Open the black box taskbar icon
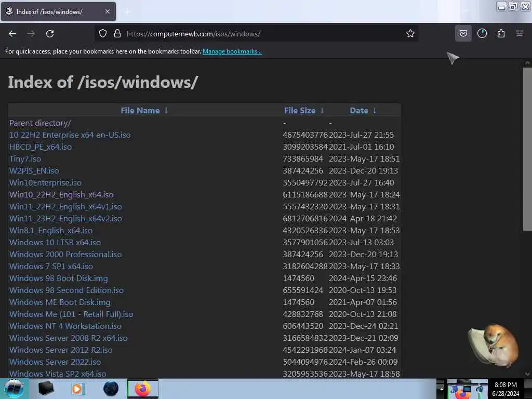Image resolution: width=532 pixels, height=399 pixels. 46,389
